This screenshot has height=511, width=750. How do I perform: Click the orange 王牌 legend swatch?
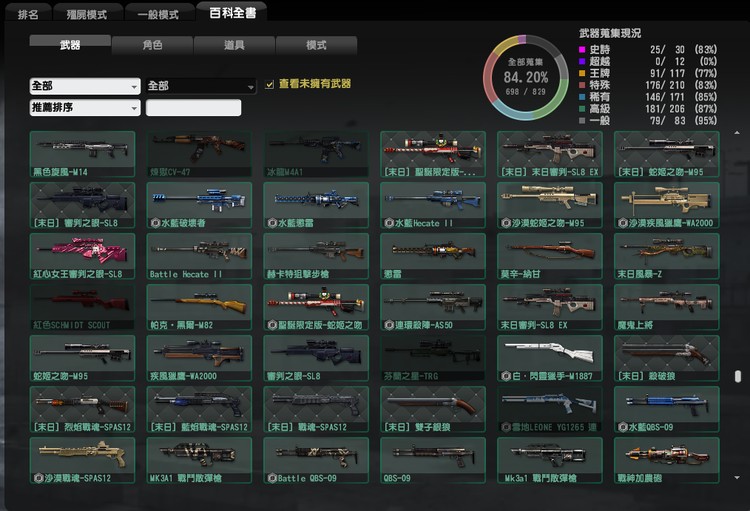(582, 73)
